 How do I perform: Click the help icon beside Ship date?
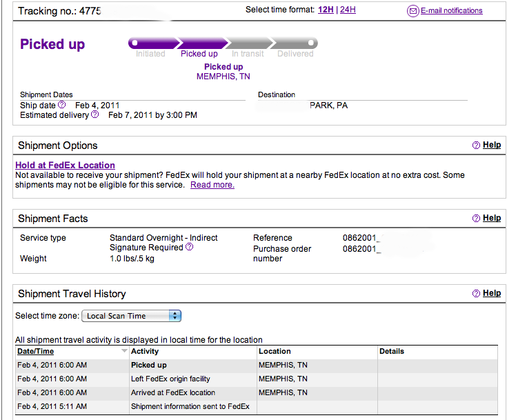62,105
